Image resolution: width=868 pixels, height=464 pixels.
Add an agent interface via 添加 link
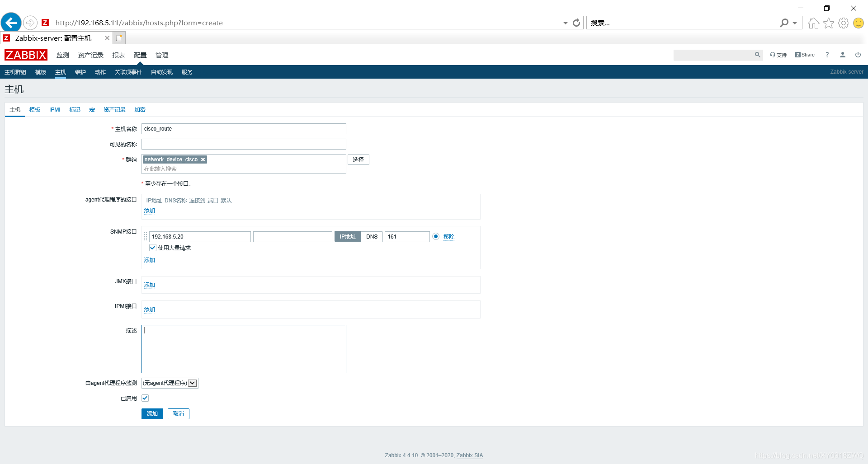(149, 211)
